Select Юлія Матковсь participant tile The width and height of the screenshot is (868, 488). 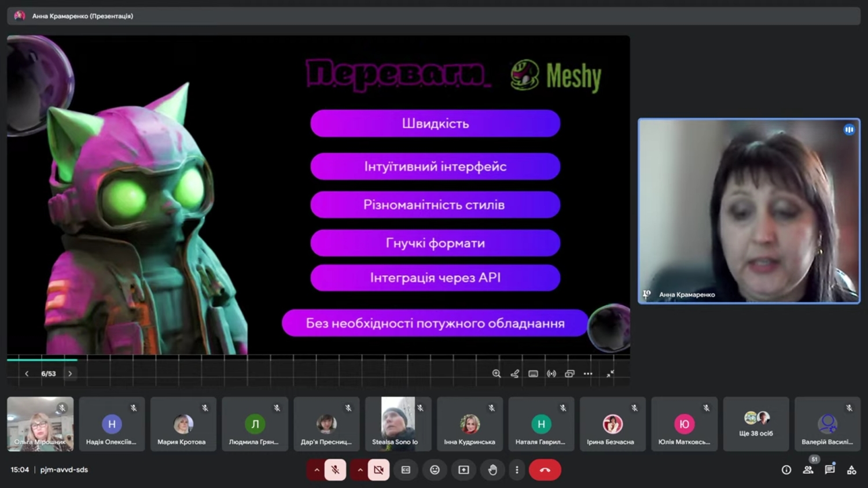coord(685,424)
